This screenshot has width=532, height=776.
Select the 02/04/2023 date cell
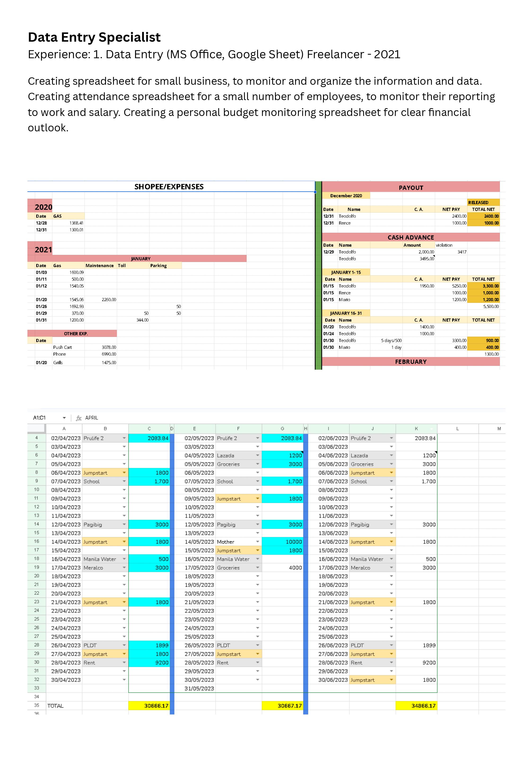tap(64, 438)
